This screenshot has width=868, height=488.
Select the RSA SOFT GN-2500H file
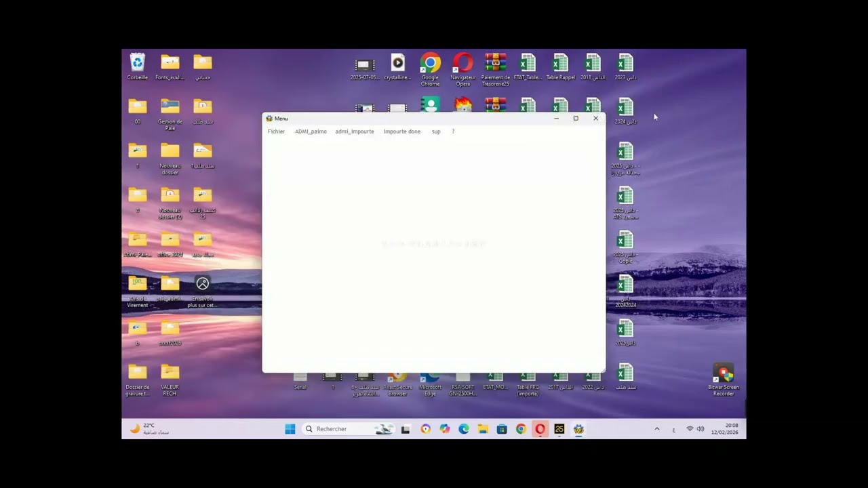462,385
